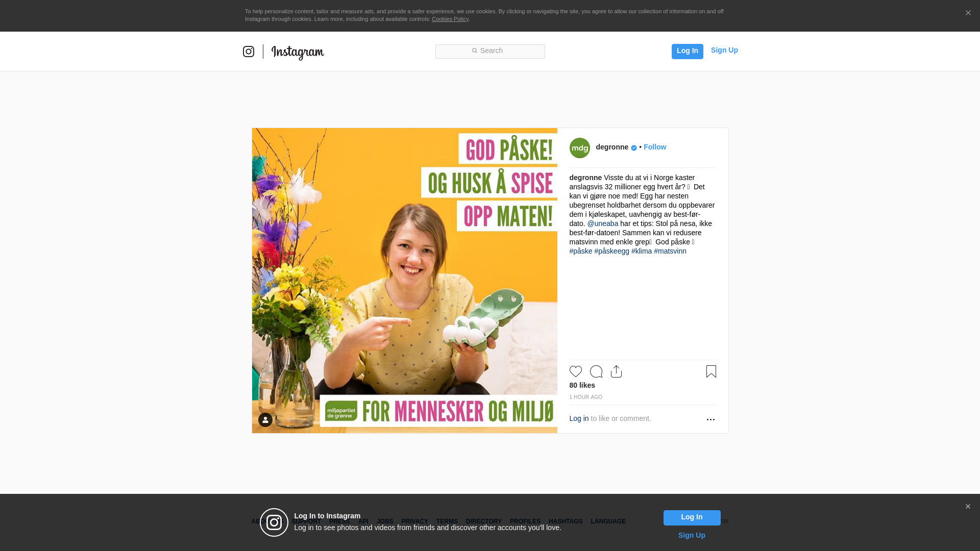Dismiss the cookie notice banner

(x=968, y=13)
